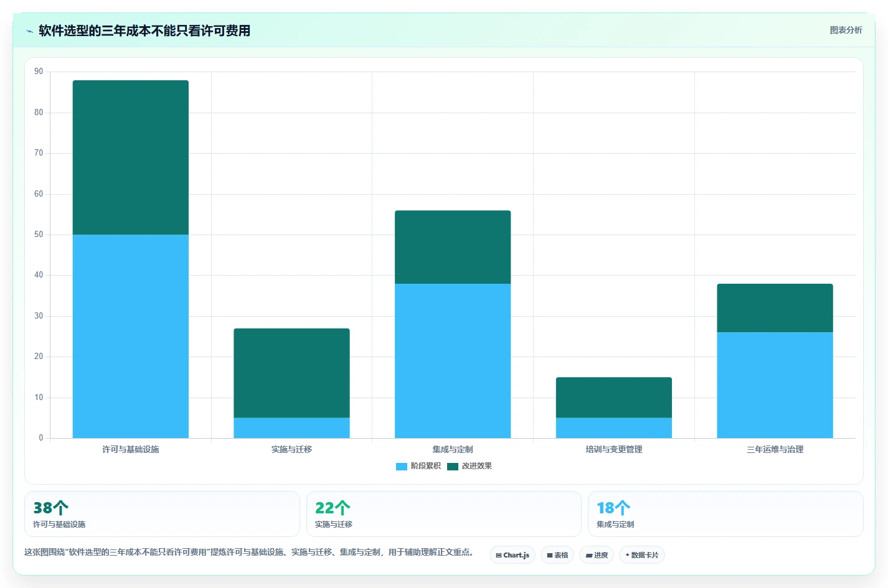Click the 培训与变更管理 axis label
The image size is (888, 588).
[614, 449]
